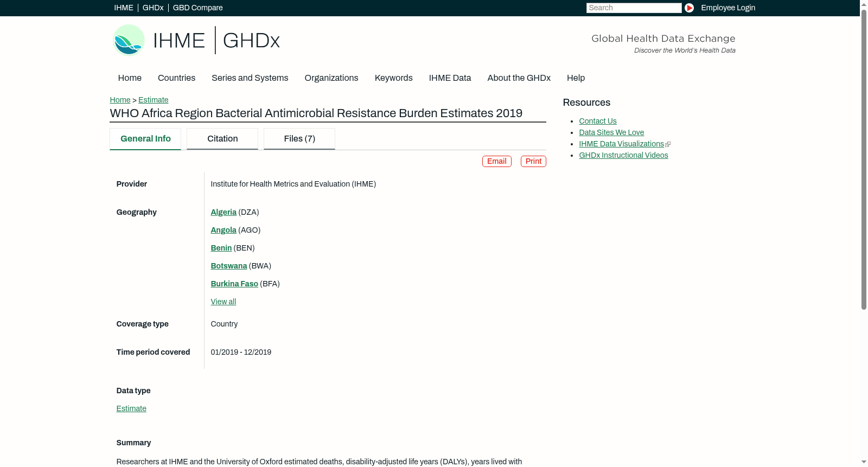Click the provider value Institute for Health Metrics
This screenshot has width=868, height=467.
tap(293, 184)
